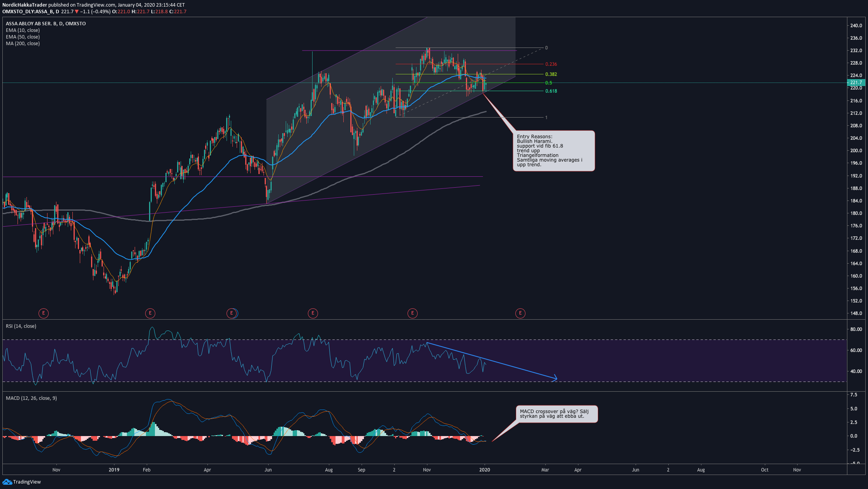Click the 200.0 price axis label
Image resolution: width=868 pixels, height=489 pixels.
[856, 151]
